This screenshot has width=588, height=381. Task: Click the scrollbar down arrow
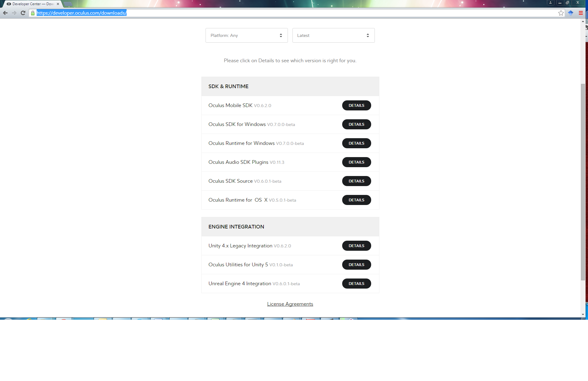pyautogui.click(x=583, y=315)
